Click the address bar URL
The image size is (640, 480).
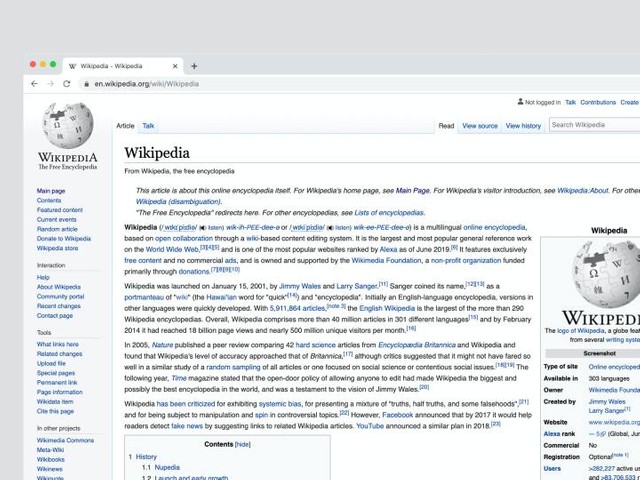click(147, 84)
